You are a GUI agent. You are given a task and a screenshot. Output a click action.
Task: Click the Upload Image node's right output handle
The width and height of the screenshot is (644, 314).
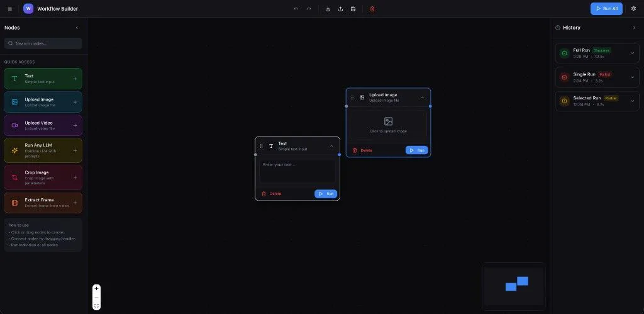pyautogui.click(x=430, y=106)
